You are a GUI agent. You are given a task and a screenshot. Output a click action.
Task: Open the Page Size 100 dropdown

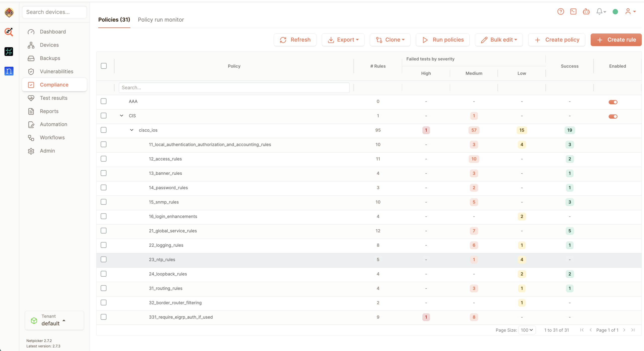(527, 330)
